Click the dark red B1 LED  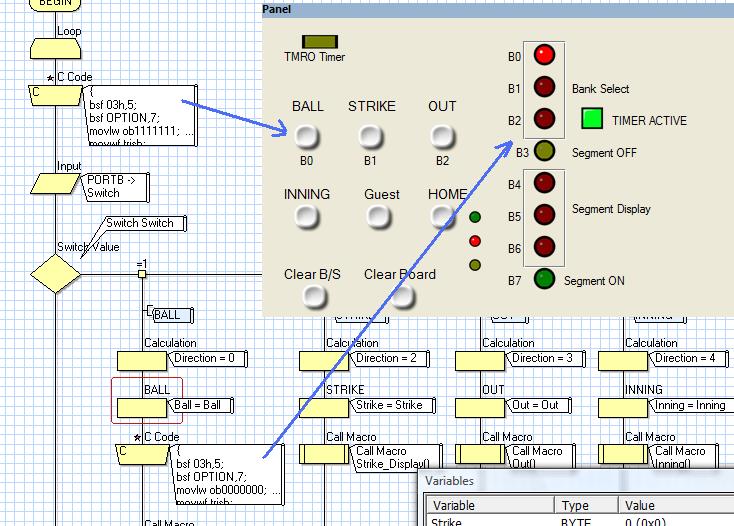(x=544, y=87)
